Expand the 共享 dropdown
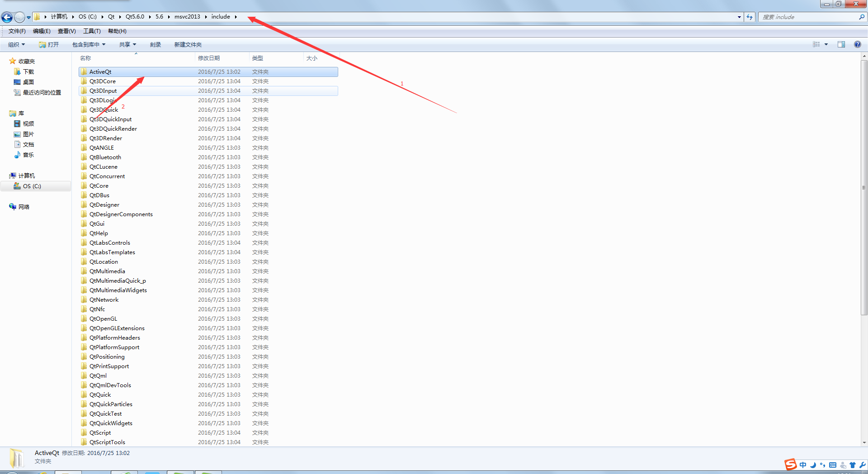The width and height of the screenshot is (868, 474). 127,44
